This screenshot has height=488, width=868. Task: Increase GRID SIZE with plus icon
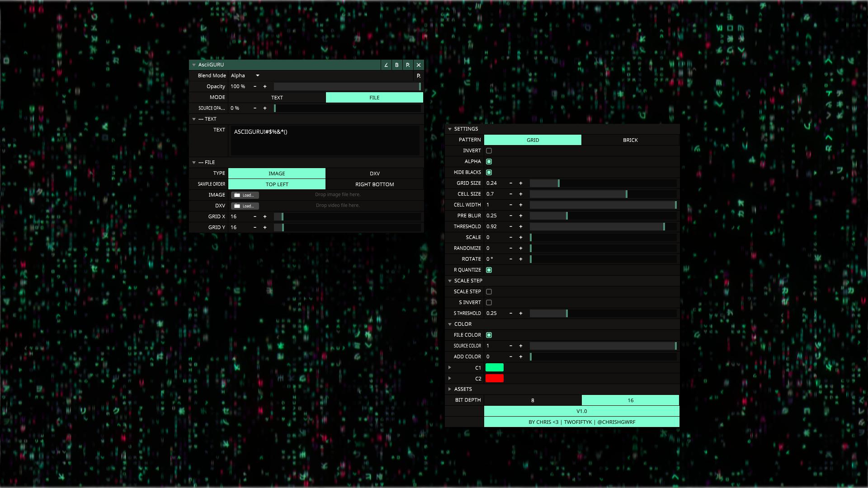pos(521,183)
